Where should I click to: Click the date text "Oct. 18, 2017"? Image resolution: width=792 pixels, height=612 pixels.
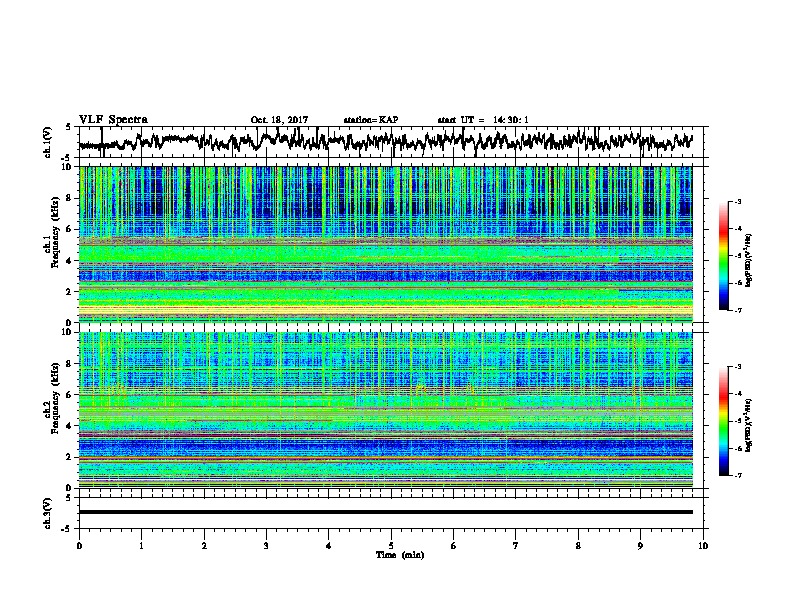279,120
